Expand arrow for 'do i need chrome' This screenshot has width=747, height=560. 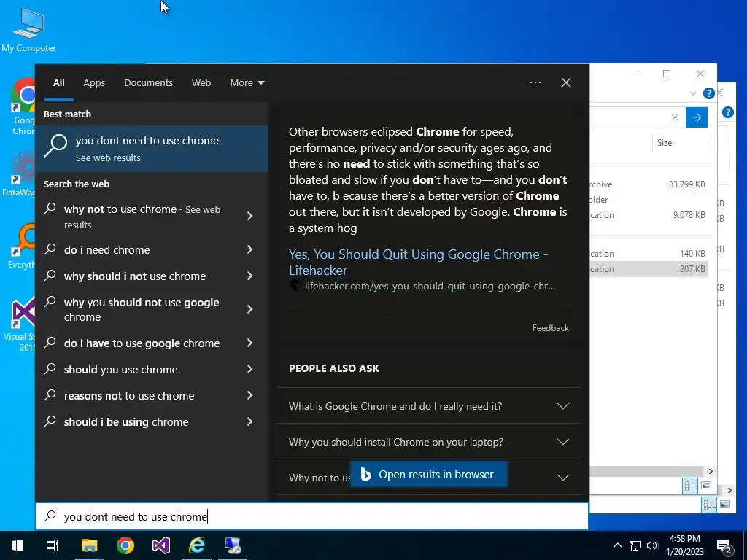tap(249, 249)
